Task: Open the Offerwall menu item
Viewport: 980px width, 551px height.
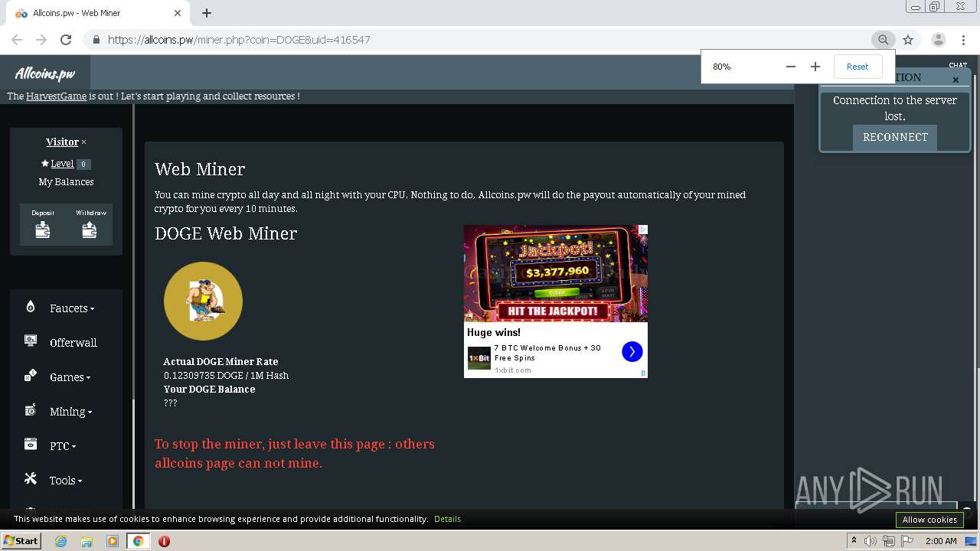Action: [x=73, y=343]
